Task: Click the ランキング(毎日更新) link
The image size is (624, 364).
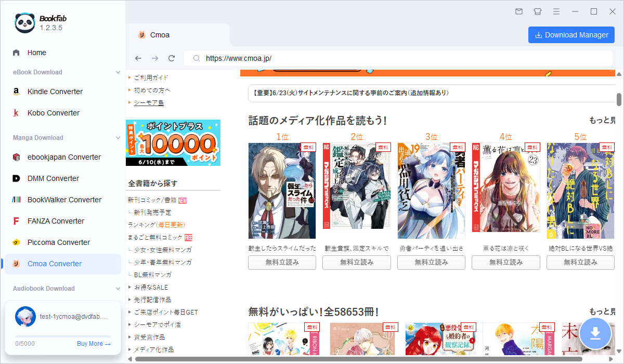Action: [x=156, y=225]
